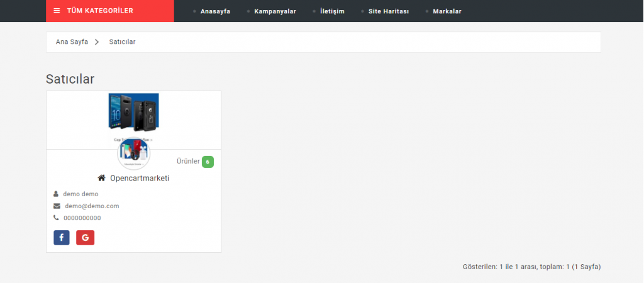This screenshot has width=644, height=283.
Task: Navigate to Markalar in the top menu
Action: (447, 11)
